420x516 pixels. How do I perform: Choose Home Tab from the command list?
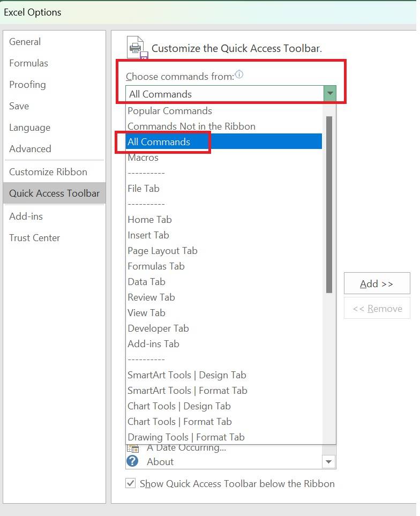pos(149,219)
